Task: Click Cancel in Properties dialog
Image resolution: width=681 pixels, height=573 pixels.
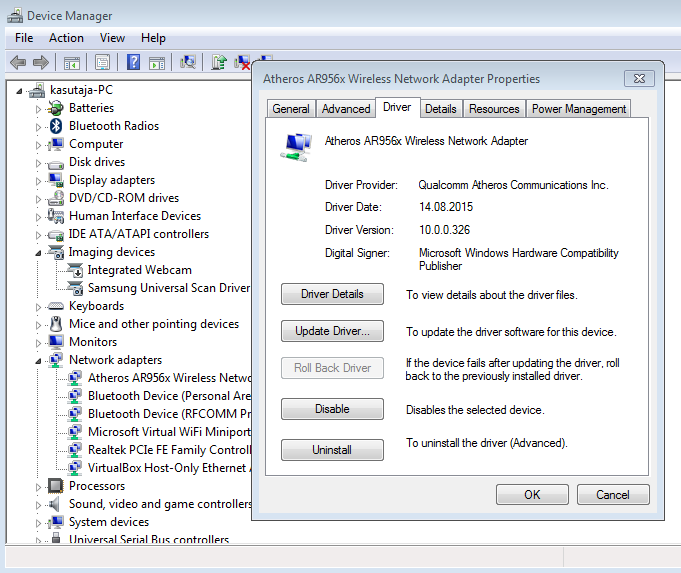Action: tap(613, 494)
